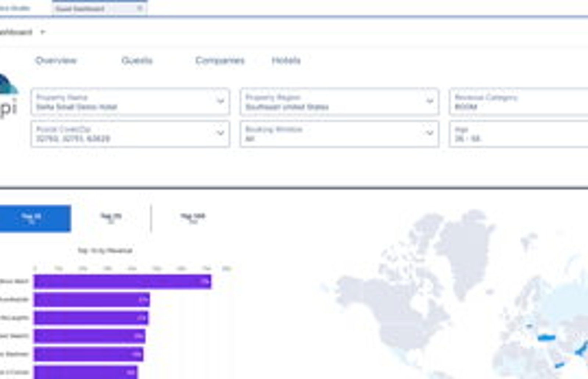Select the Top 25 button

tap(111, 219)
